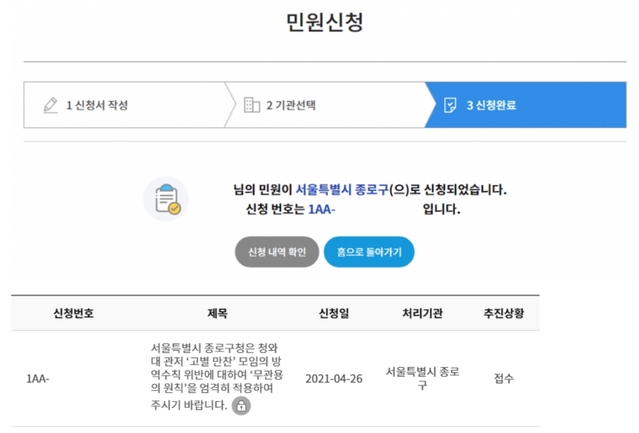Screen dimensions: 639x433
Task: Open 신청 내역 확인 button
Action: tap(277, 252)
